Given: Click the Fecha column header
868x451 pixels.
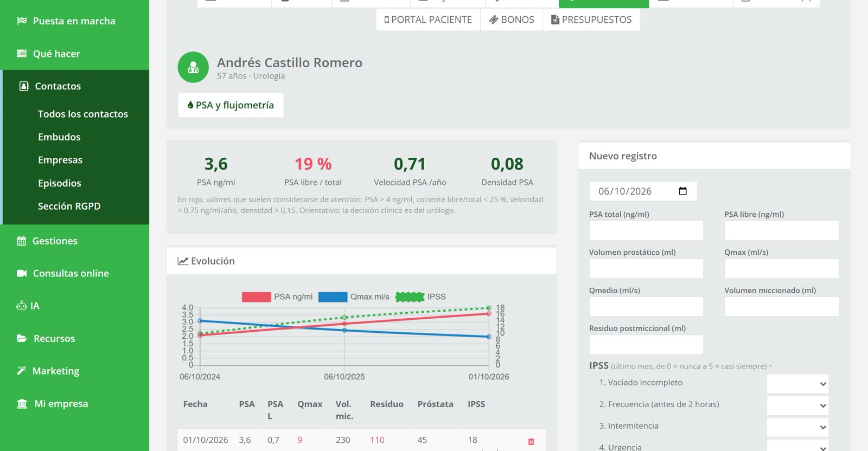Looking at the screenshot, I should tap(195, 404).
